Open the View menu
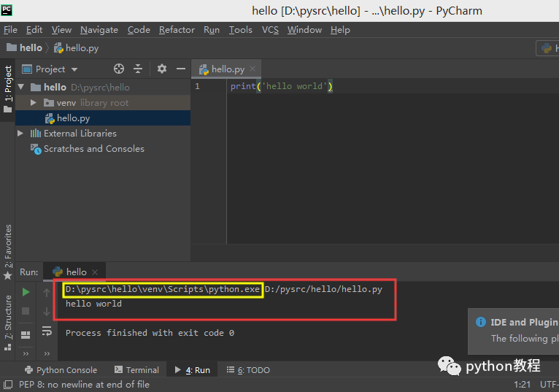Screen dimensions: 559x392 (x=61, y=30)
